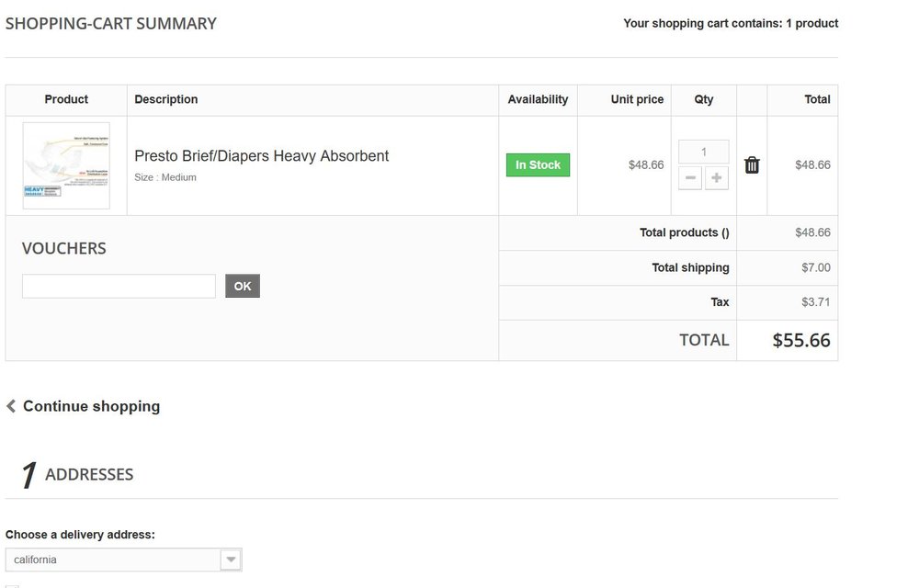The image size is (919, 588).
Task: Open the Presto Brief product thumbnail
Action: [x=66, y=165]
